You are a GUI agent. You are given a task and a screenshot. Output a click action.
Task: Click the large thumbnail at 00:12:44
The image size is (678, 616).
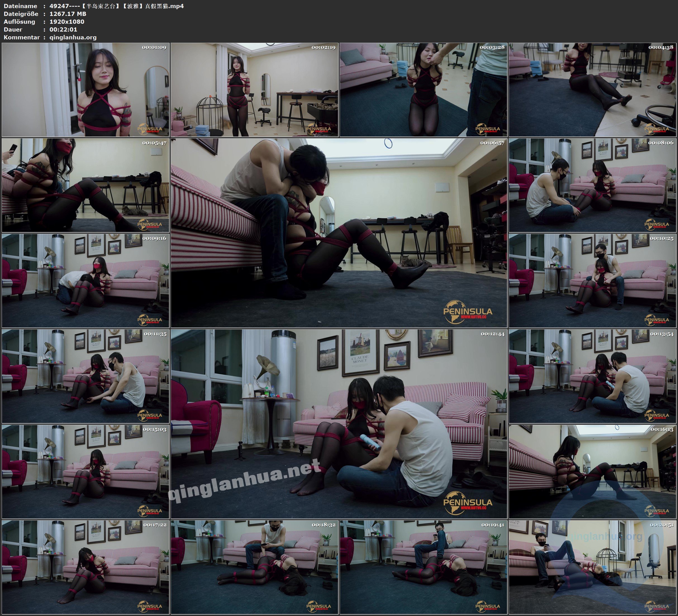click(339, 424)
